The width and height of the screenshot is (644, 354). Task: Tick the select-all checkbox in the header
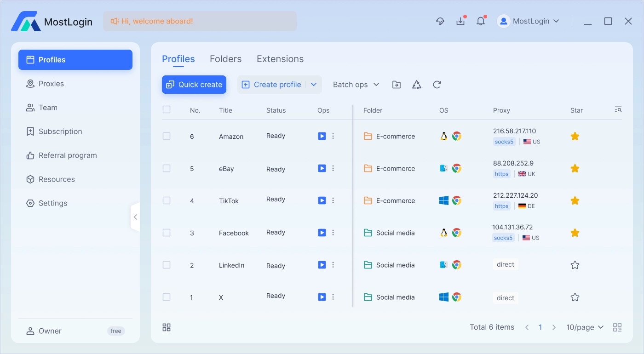(x=167, y=109)
